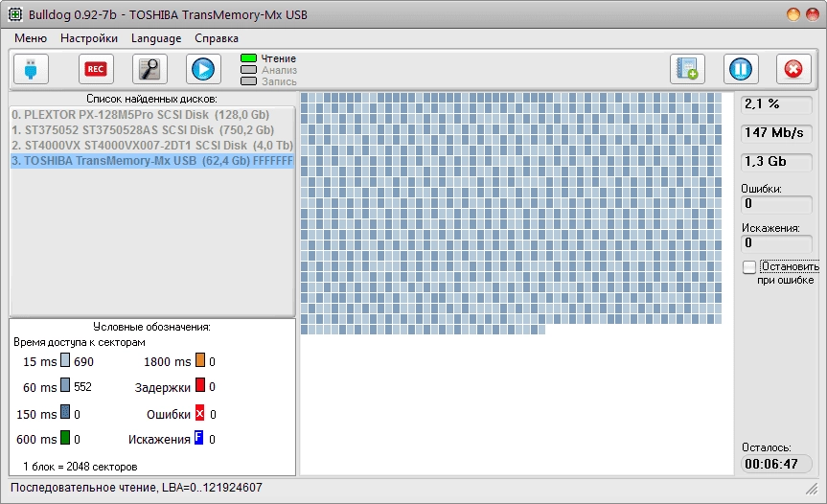827x504 pixels.
Task: Select the PLEXTOR PX-128M5Pro disk entry
Action: 152,115
